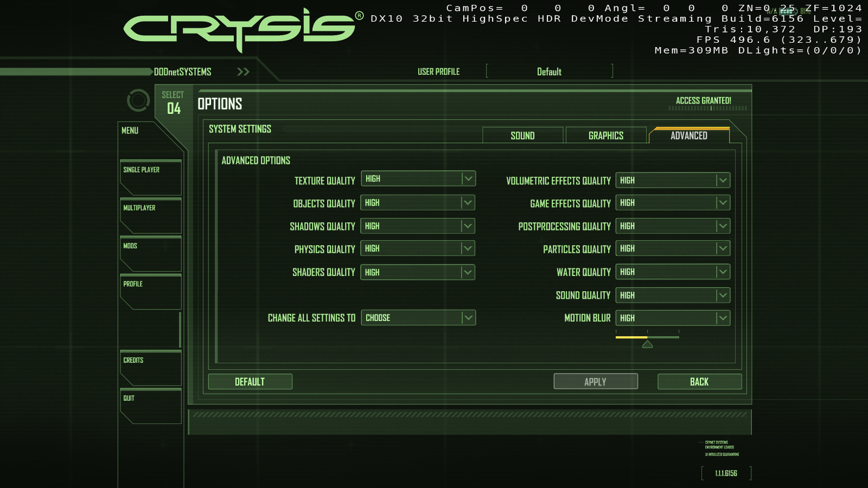
Task: Click the motion blur strength slider handle
Action: pos(647,344)
